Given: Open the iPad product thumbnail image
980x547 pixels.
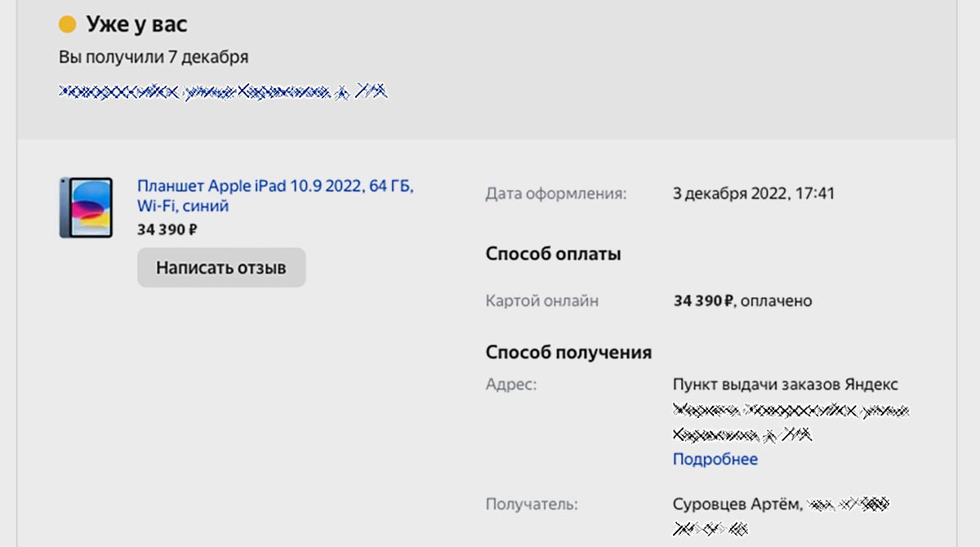Looking at the screenshot, I should coord(86,207).
